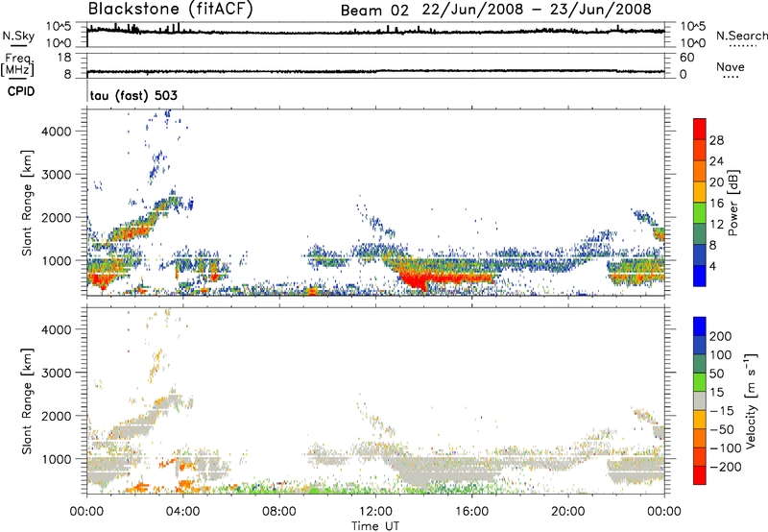This screenshot has width=768, height=532.
Task: Select the gray -15 to 15 Velocity segment
Action: coord(700,400)
